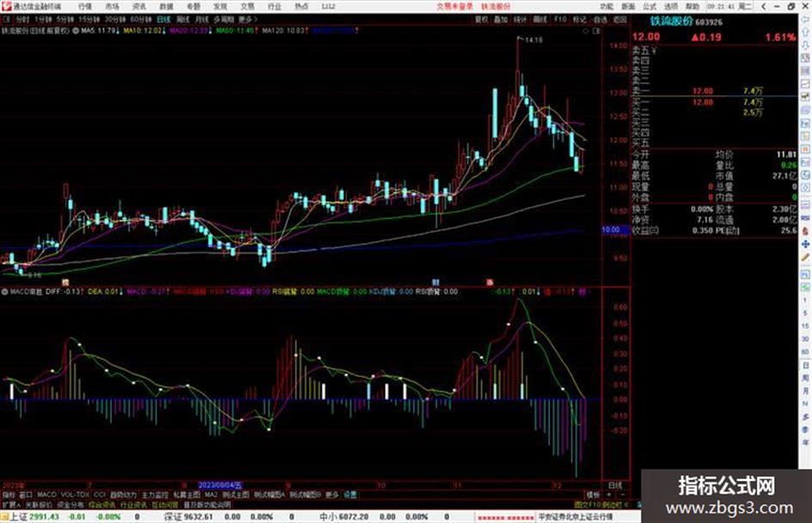Screen dimensions: 812x523
Task: Click the 指标 tab at bottom left
Action: click(x=9, y=495)
